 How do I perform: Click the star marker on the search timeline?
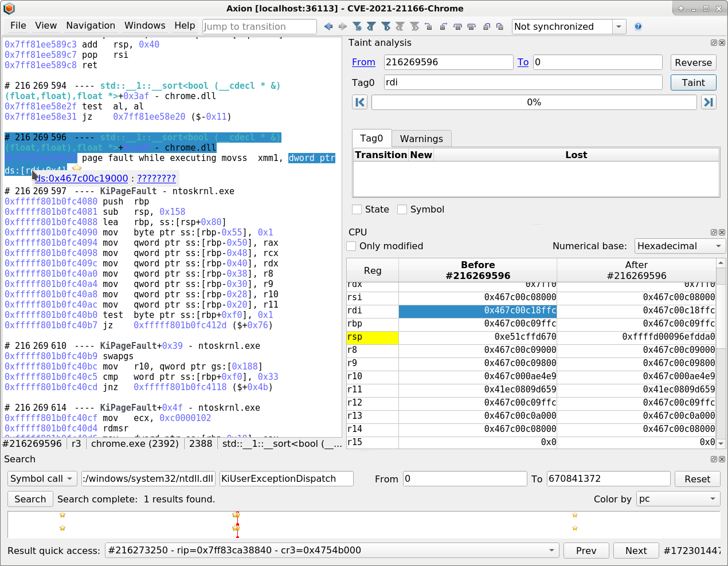[x=62, y=515]
